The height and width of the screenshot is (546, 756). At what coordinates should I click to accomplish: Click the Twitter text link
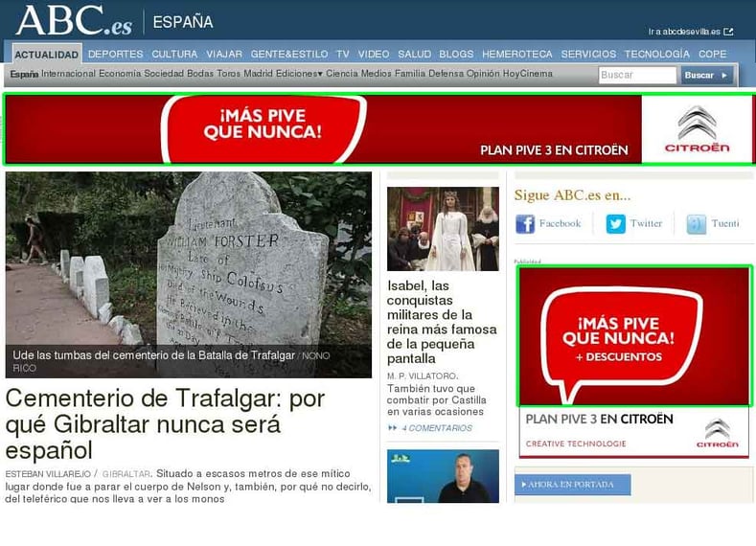(646, 223)
